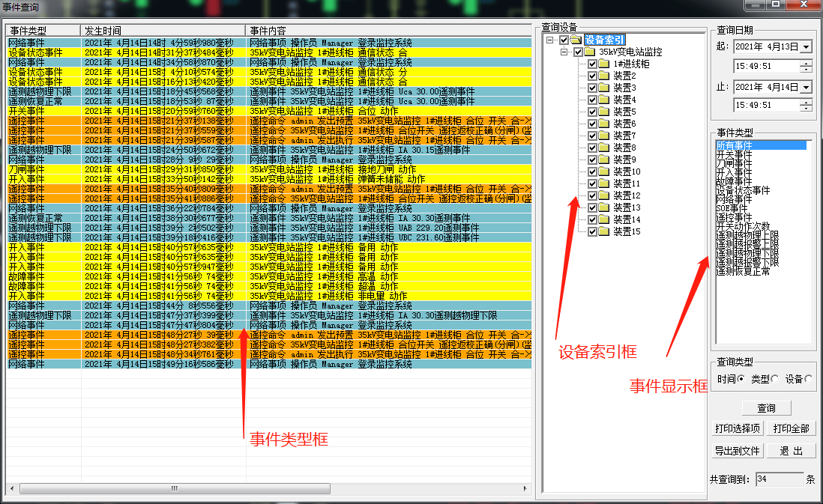
Task: Open the 起 start date dropdown
Action: [x=805, y=47]
